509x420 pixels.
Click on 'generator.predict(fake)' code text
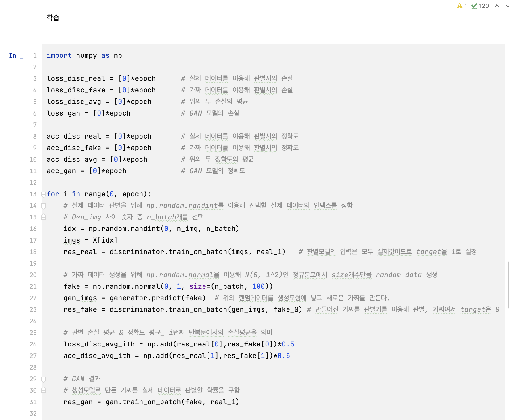tap(157, 298)
